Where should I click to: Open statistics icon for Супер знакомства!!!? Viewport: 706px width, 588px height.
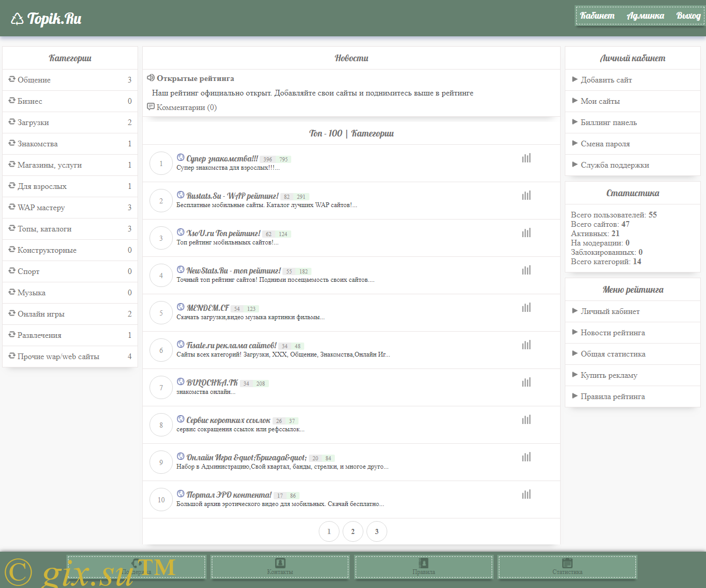click(x=526, y=158)
